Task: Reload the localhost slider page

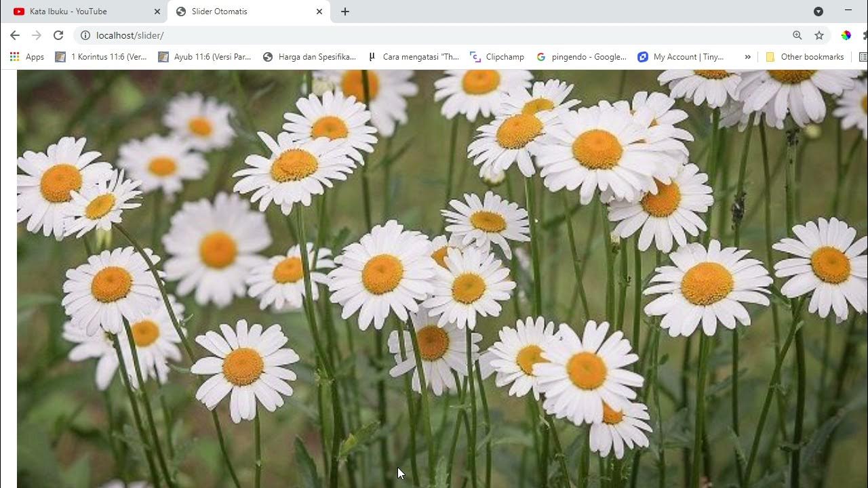Action: 58,35
